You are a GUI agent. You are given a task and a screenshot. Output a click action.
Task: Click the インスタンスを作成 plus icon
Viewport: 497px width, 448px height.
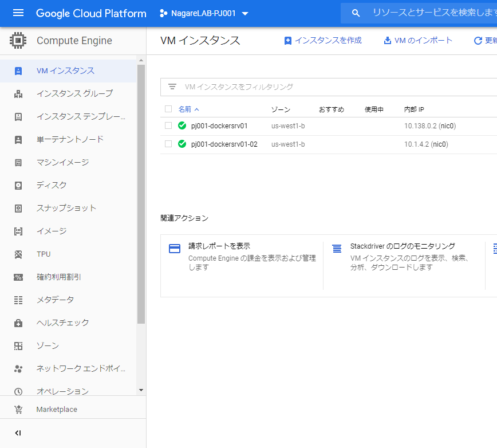[x=288, y=41]
